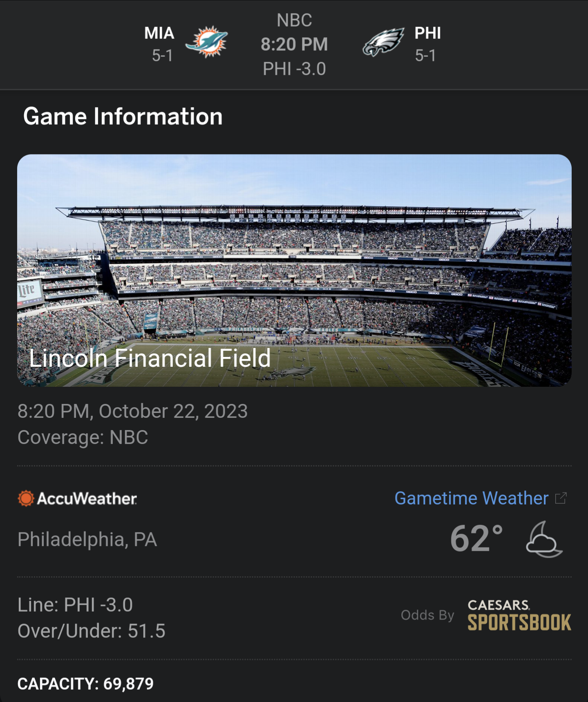Click the AccuWeather sun logo
588x702 pixels.
point(26,498)
